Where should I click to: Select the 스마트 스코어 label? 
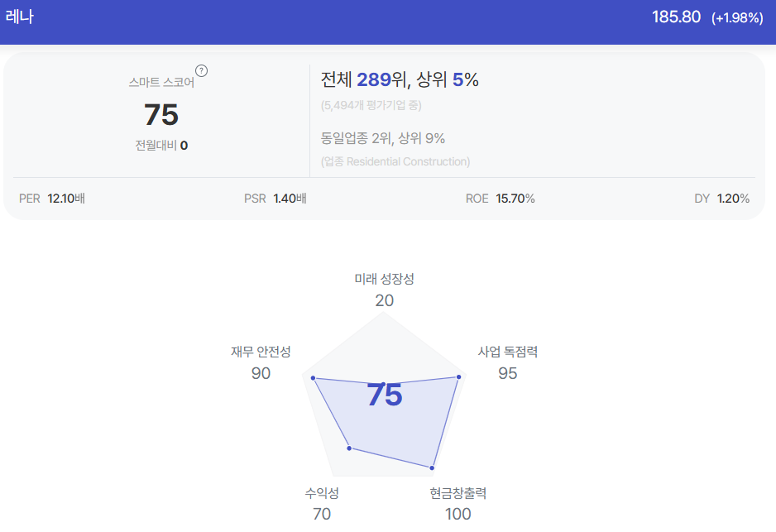pos(161,82)
